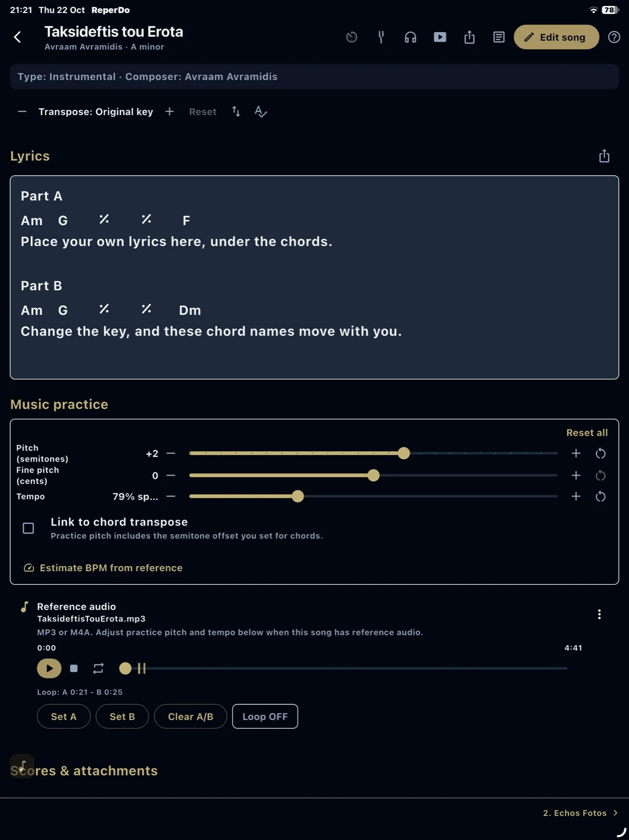Open the notes page icon
The image size is (629, 840).
(499, 37)
